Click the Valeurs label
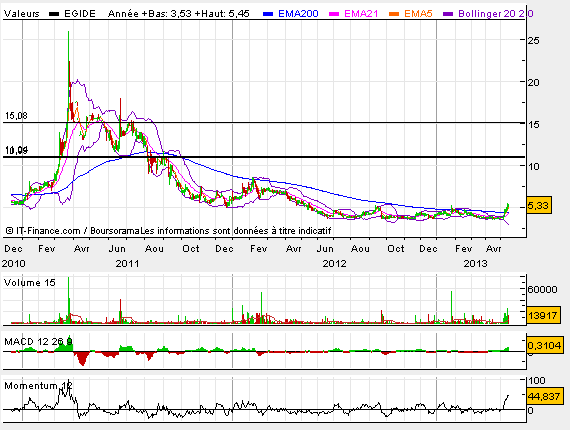570x430 pixels. click(x=22, y=14)
